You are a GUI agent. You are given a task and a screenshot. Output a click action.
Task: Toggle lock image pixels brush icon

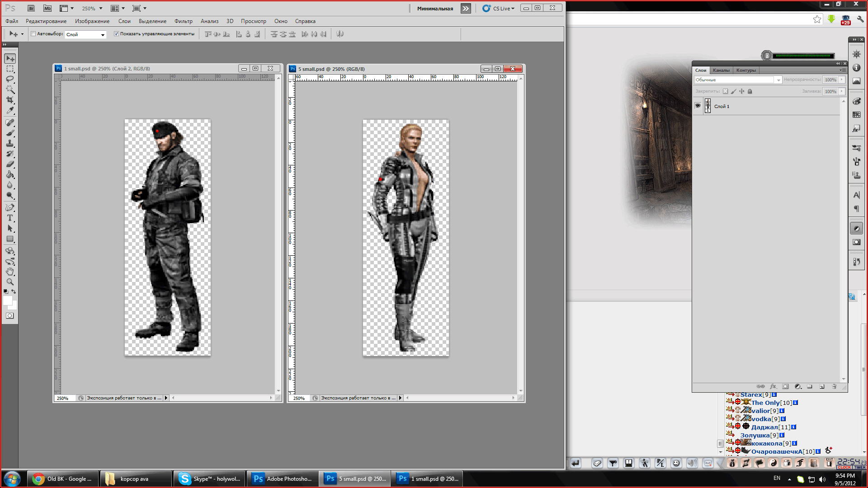734,91
